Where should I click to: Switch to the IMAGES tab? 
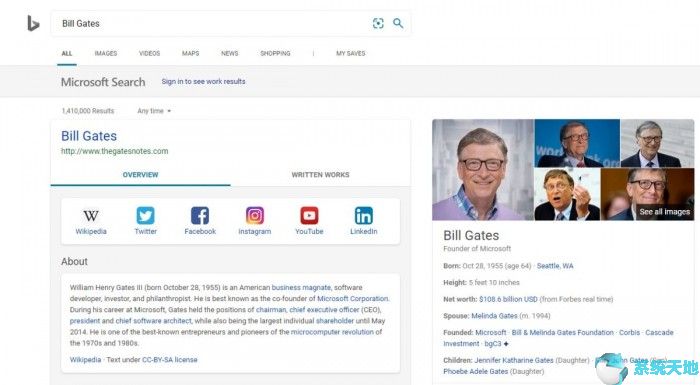[106, 53]
